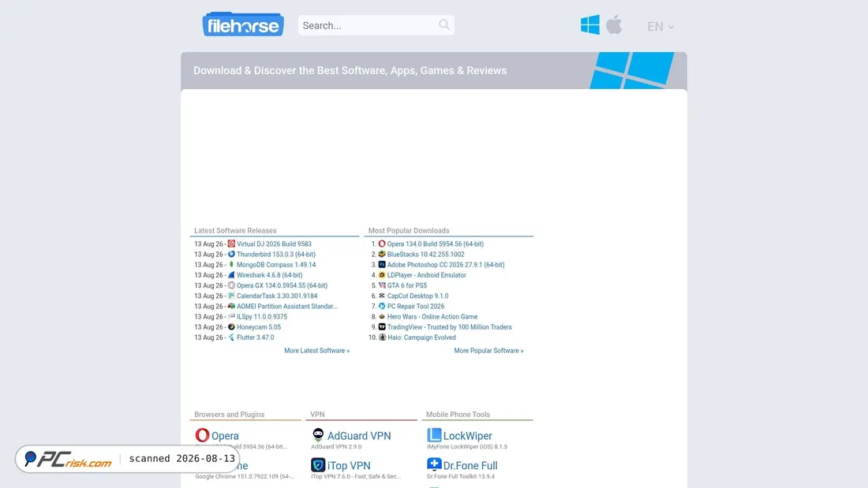The height and width of the screenshot is (488, 868).
Task: Click the Hero Wars icon
Action: click(x=382, y=316)
